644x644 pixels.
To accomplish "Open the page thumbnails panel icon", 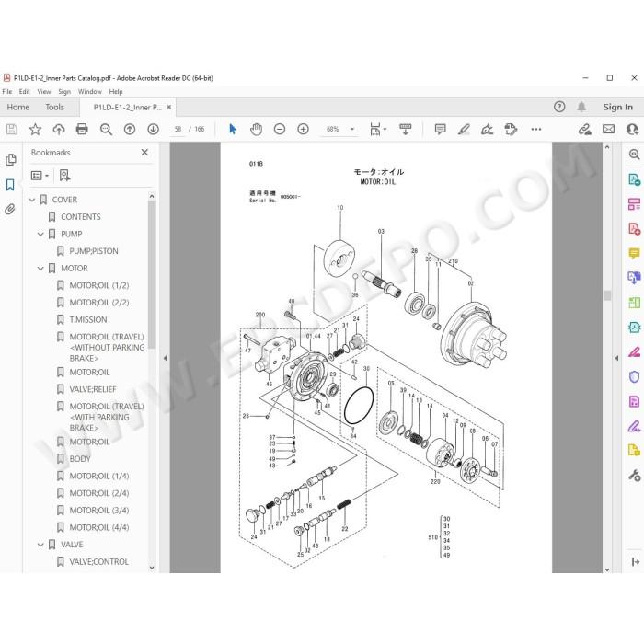I will coord(11,160).
